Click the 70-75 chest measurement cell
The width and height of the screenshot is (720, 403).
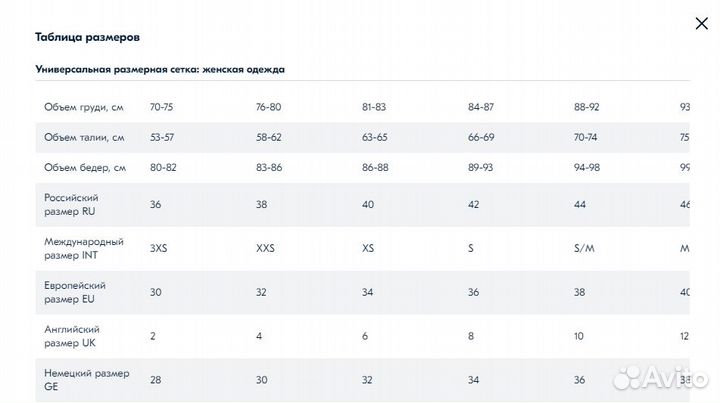pos(162,107)
